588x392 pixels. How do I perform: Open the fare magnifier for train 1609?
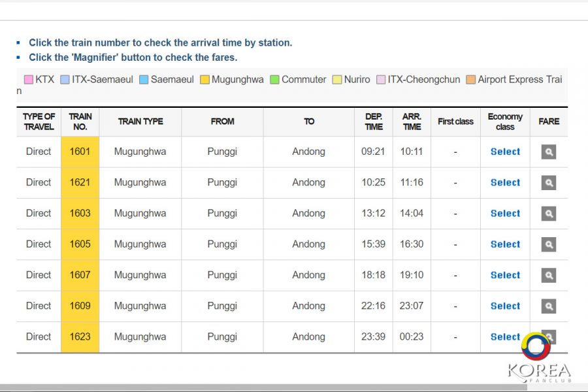[x=549, y=306]
